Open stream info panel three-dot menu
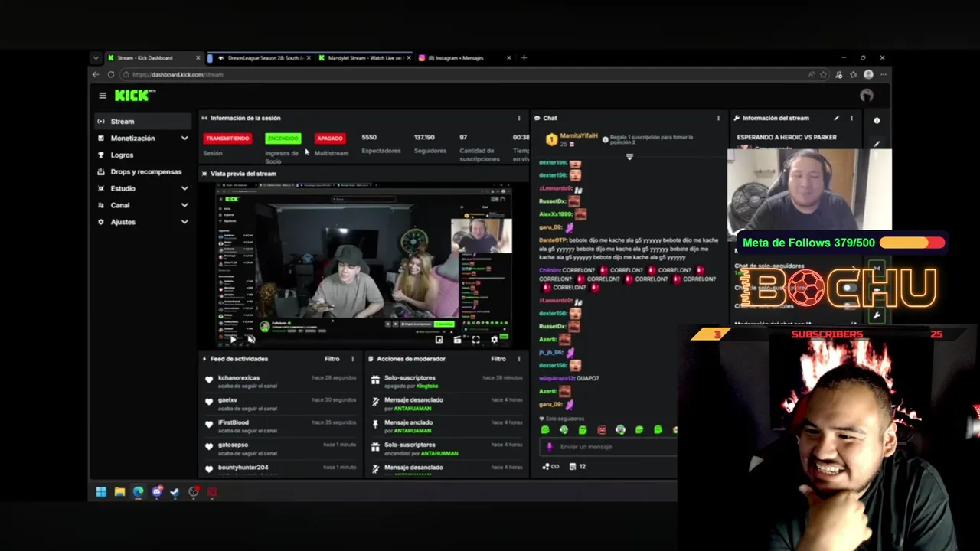980x551 pixels. tap(851, 118)
